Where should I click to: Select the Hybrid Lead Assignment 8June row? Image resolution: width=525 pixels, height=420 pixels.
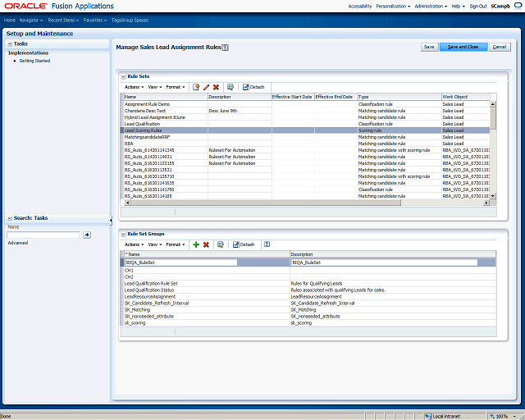pyautogui.click(x=305, y=117)
